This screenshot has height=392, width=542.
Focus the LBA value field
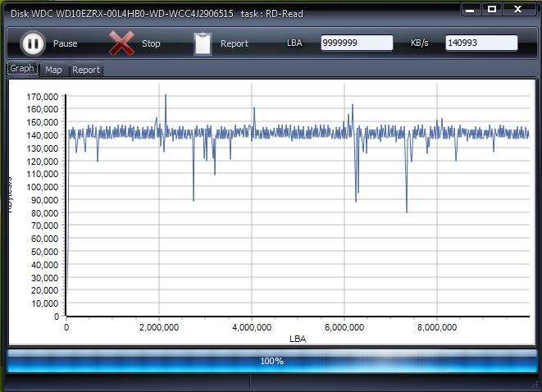(x=356, y=43)
